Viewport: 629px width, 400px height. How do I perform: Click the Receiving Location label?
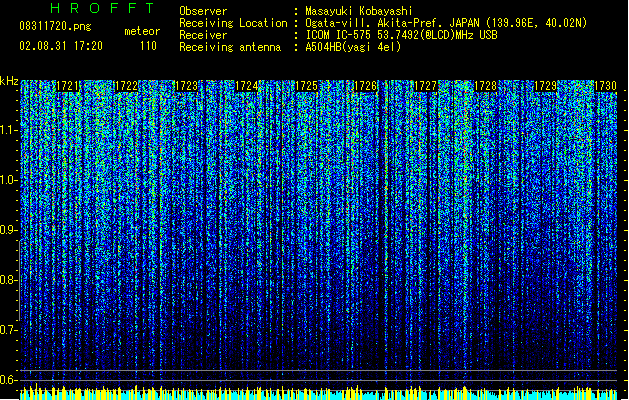(x=233, y=23)
